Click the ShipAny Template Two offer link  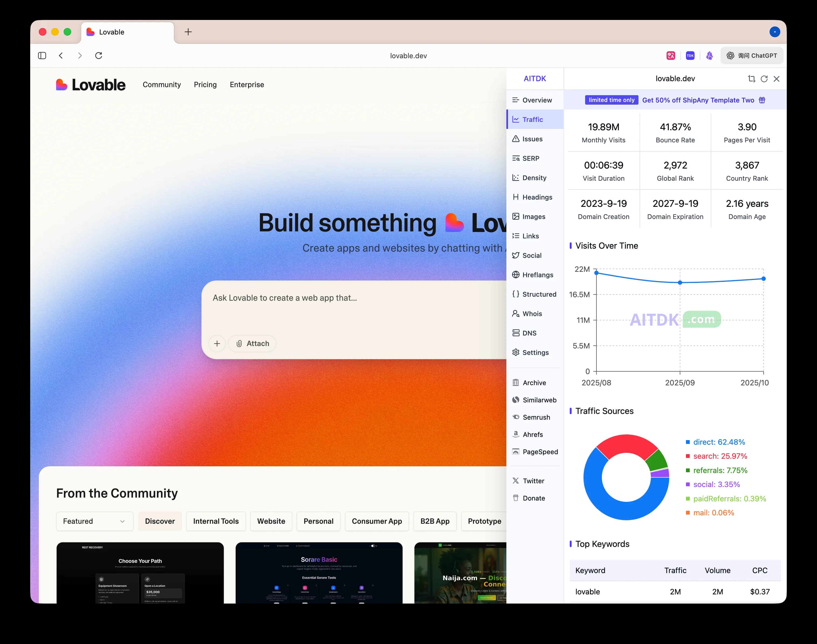[x=698, y=100]
